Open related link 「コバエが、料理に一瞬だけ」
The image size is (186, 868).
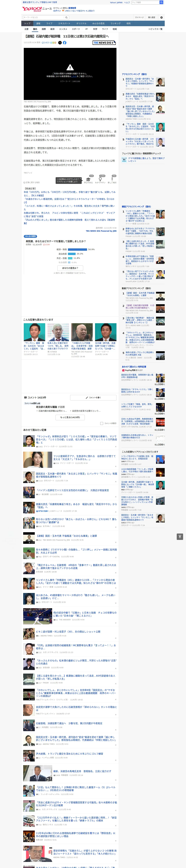pos(70,208)
